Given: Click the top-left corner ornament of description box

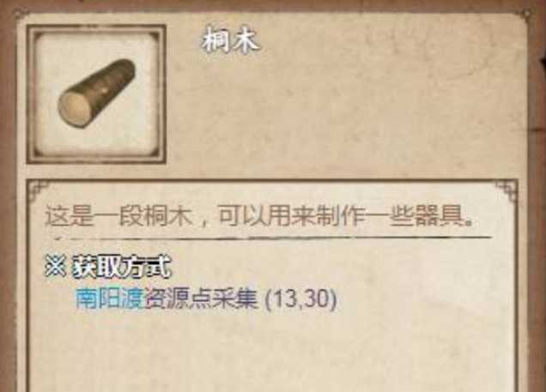Looking at the screenshot, I should [x=39, y=190].
